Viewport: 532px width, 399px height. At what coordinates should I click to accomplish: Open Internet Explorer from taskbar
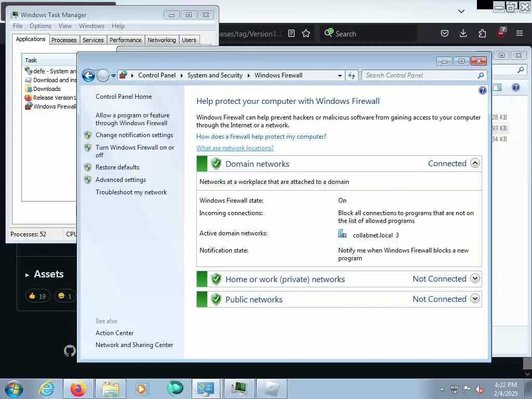pyautogui.click(x=46, y=389)
